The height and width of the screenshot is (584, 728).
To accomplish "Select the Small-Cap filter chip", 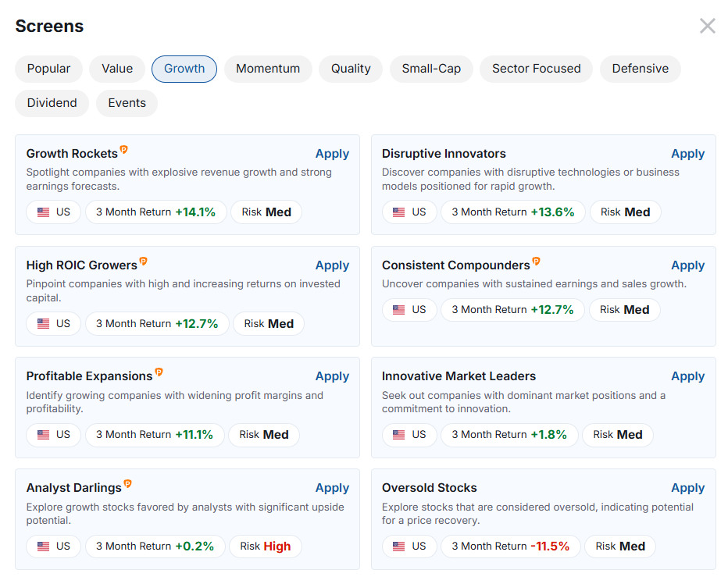I will point(431,69).
